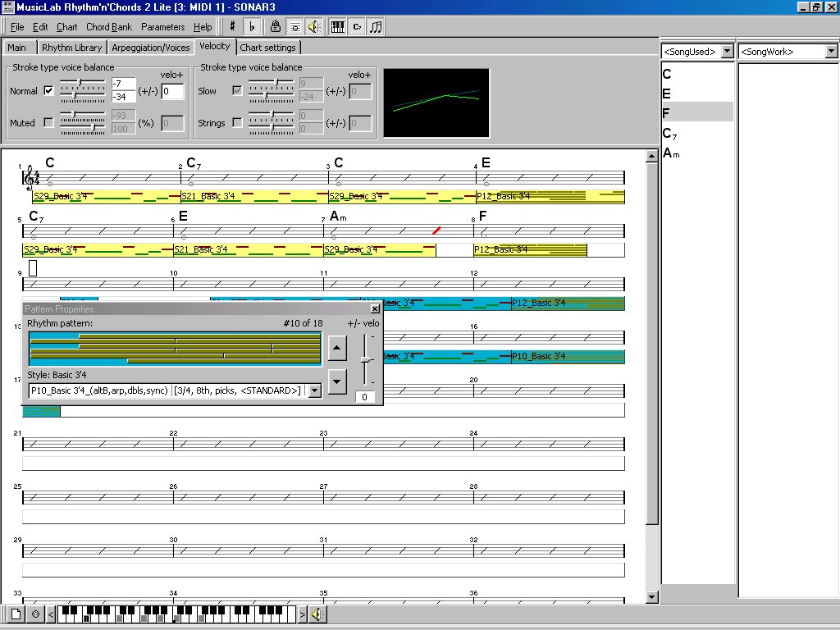Select chord C7 in SongUsed list
Viewport: 840px width, 630px height.
(697, 134)
